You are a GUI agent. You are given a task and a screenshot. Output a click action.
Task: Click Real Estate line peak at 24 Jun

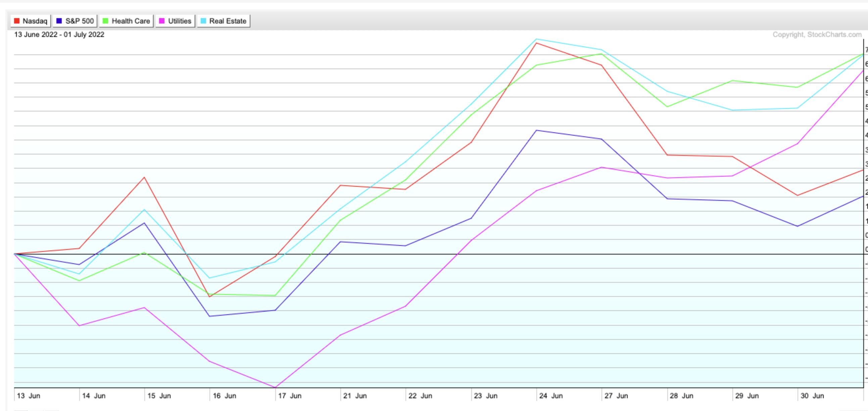click(536, 39)
